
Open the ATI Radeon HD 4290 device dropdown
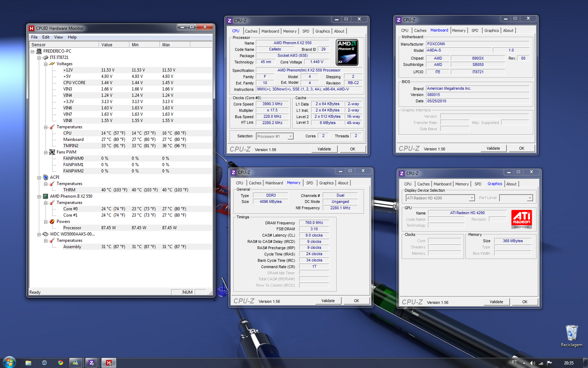coord(472,198)
